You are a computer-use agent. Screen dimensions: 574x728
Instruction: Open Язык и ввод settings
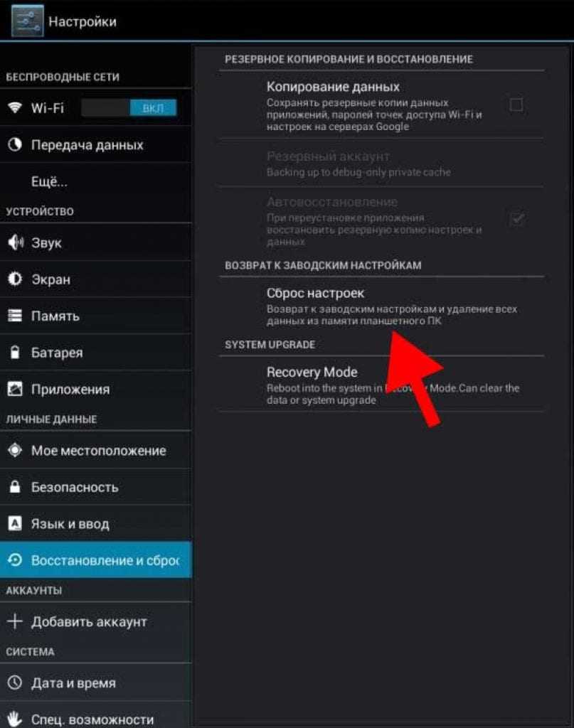coord(95,523)
